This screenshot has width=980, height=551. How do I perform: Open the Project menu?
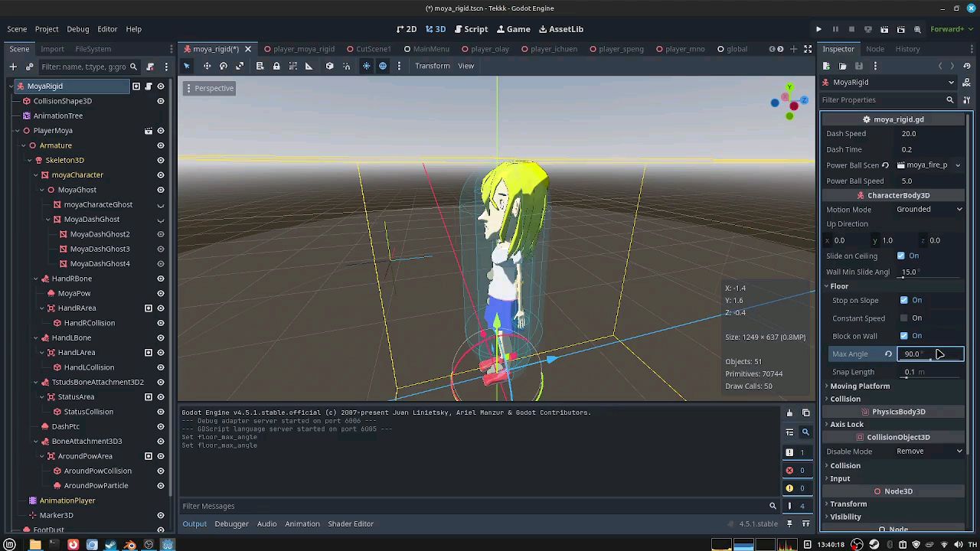pyautogui.click(x=47, y=29)
